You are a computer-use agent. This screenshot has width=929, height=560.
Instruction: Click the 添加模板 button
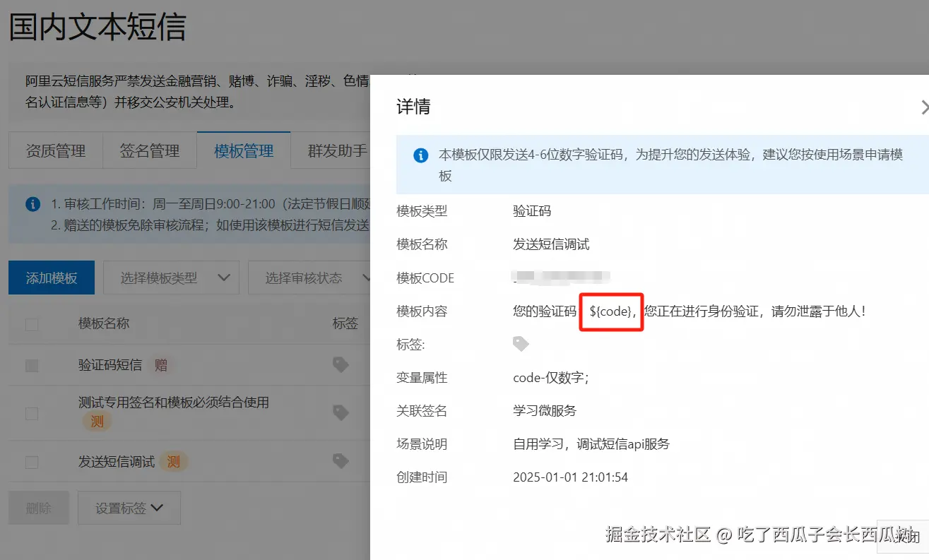52,278
